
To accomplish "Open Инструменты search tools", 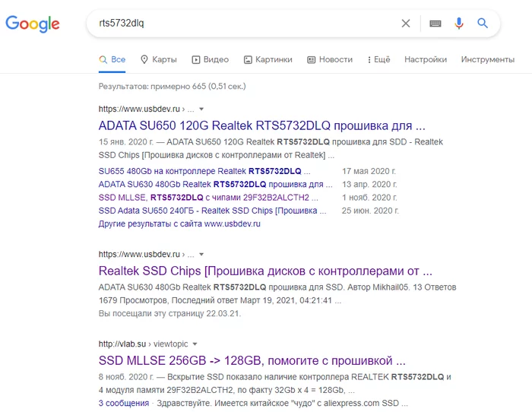I will 488,60.
